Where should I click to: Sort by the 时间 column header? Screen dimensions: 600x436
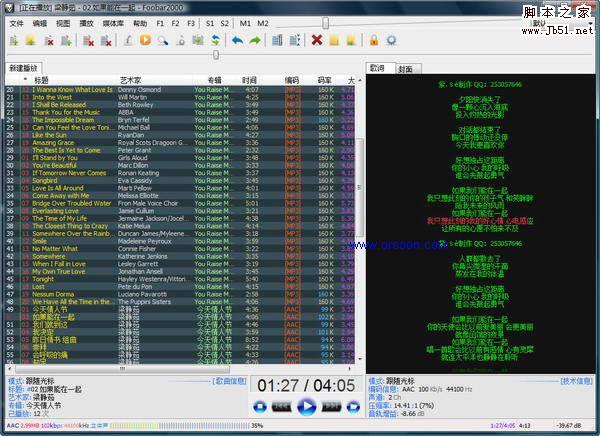249,80
